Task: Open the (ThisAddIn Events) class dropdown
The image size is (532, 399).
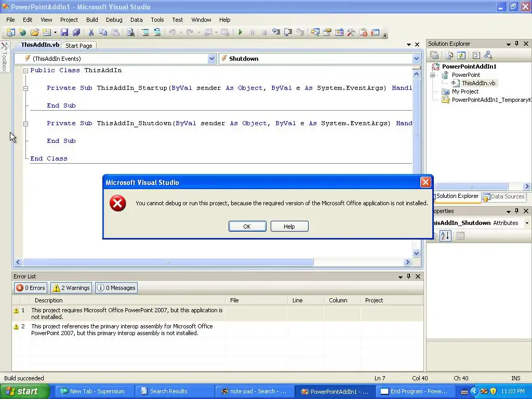Action: coord(212,59)
